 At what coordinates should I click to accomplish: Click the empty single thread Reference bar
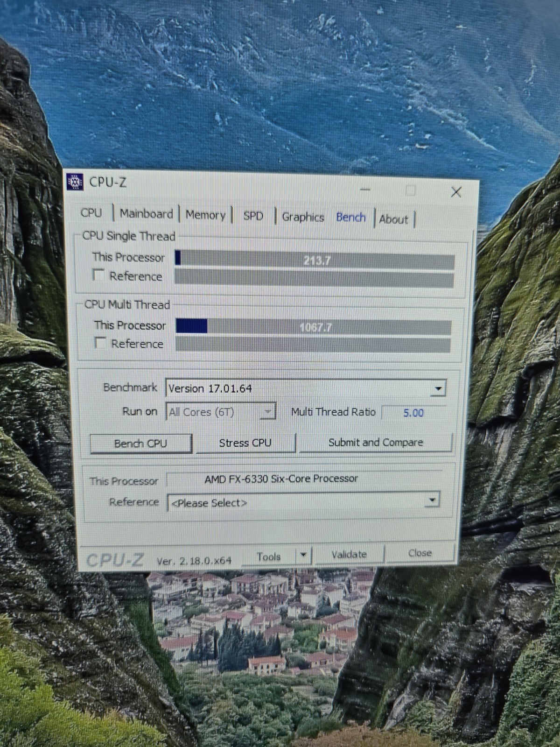314,279
